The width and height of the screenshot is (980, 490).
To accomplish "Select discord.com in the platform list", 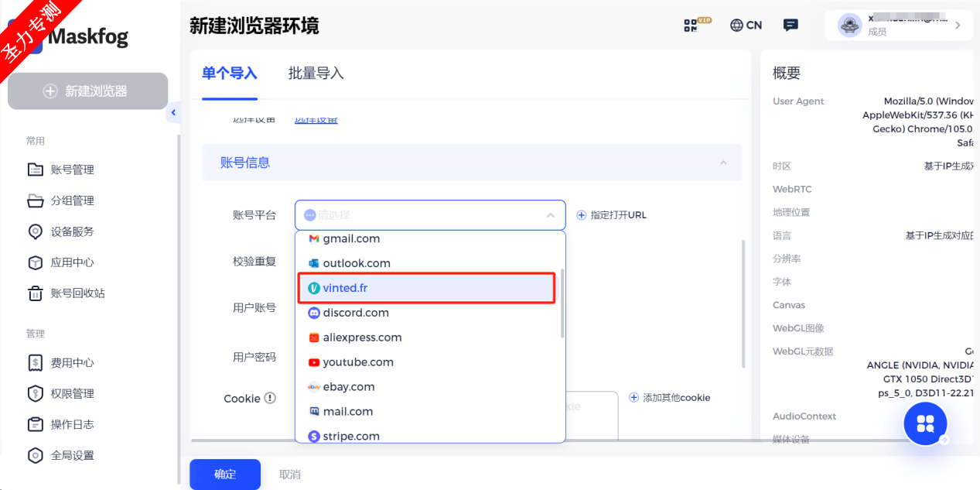I will [x=430, y=313].
